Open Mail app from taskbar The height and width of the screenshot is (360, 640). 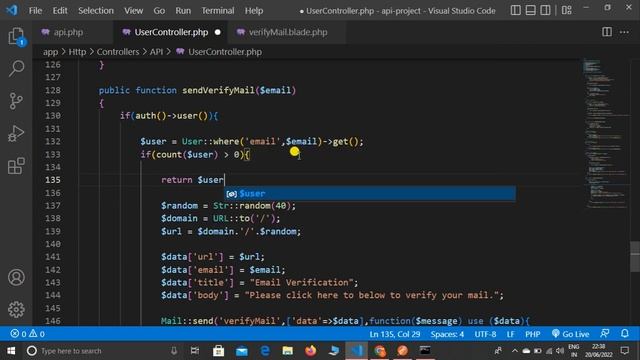pyautogui.click(x=242, y=351)
